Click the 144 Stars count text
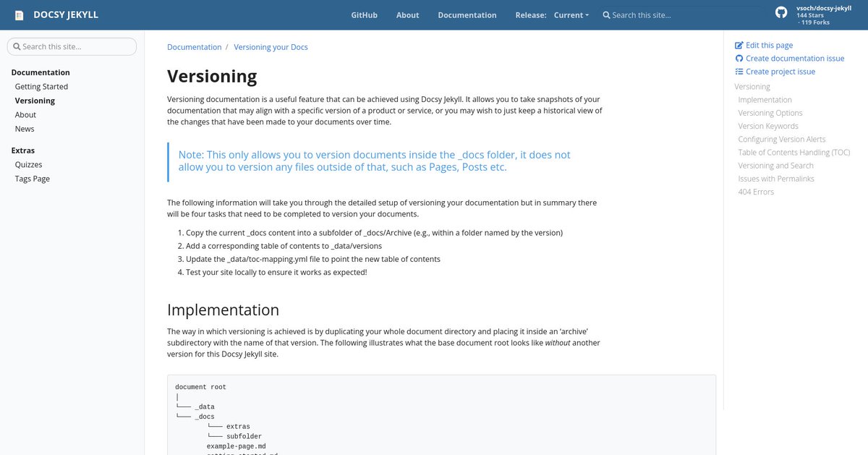Viewport: 868px width, 455px height. pos(812,15)
